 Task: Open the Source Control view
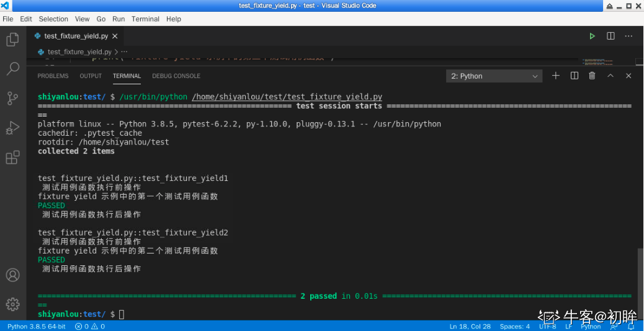click(13, 99)
